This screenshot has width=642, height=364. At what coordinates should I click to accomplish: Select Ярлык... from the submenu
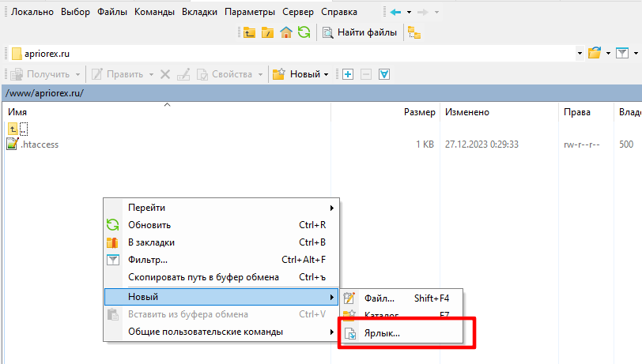click(382, 333)
